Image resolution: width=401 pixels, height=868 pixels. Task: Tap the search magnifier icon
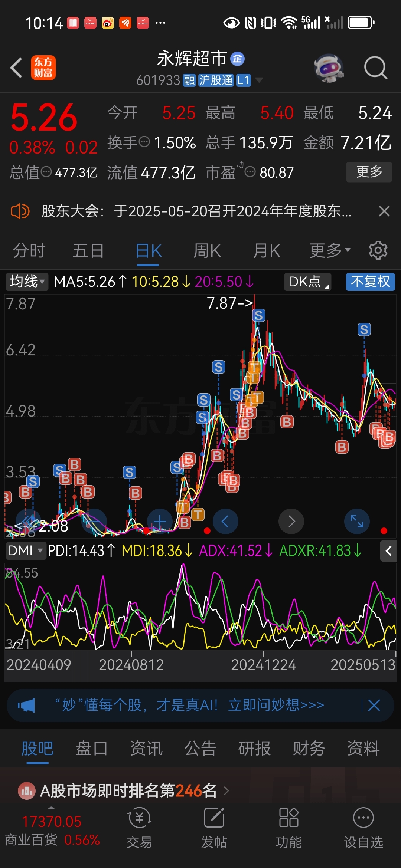376,68
